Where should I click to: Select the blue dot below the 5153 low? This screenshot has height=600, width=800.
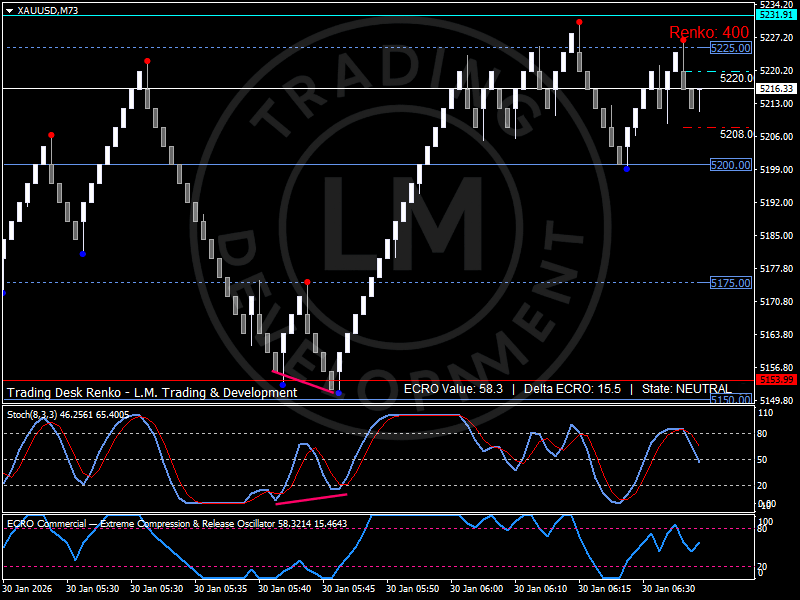coord(338,394)
